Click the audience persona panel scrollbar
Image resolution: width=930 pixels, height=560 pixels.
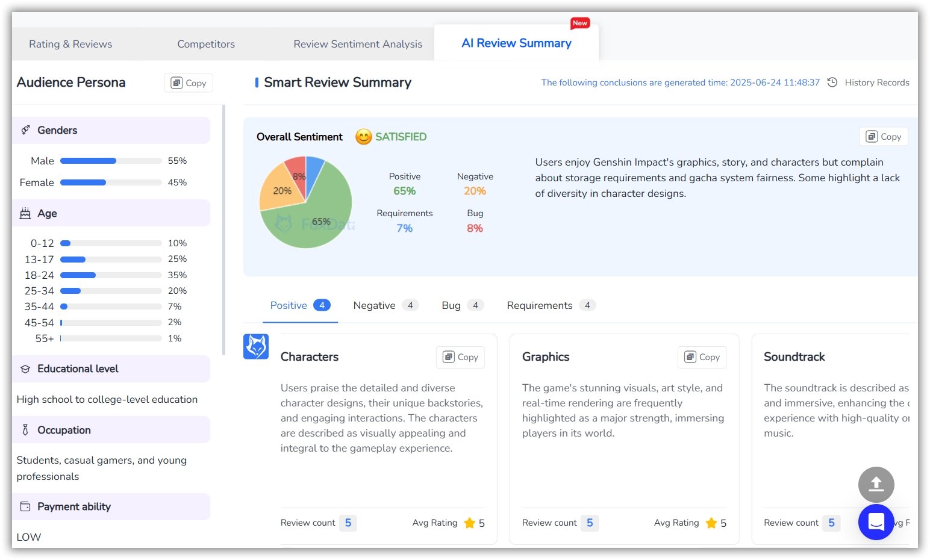223,230
